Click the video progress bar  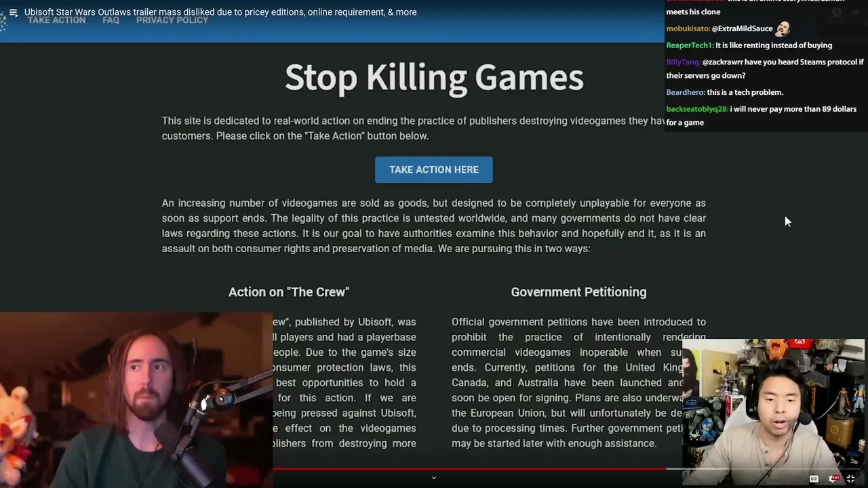click(434, 468)
